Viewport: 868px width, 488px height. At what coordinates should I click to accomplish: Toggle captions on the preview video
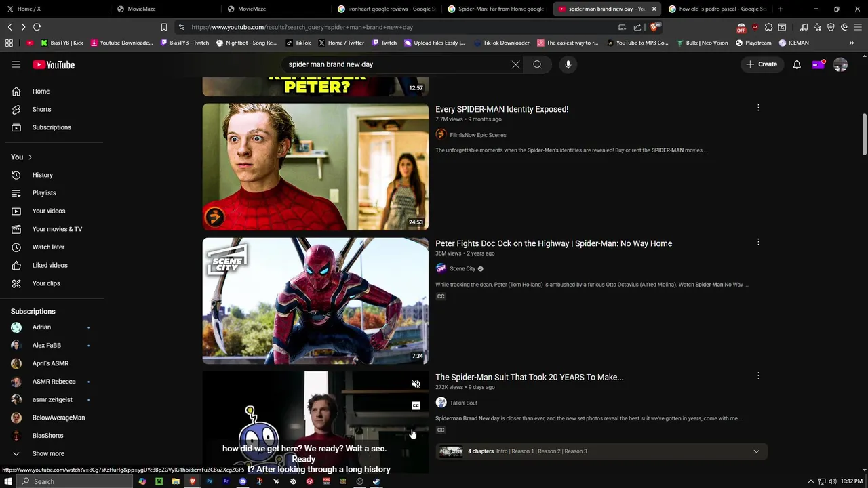pyautogui.click(x=416, y=405)
